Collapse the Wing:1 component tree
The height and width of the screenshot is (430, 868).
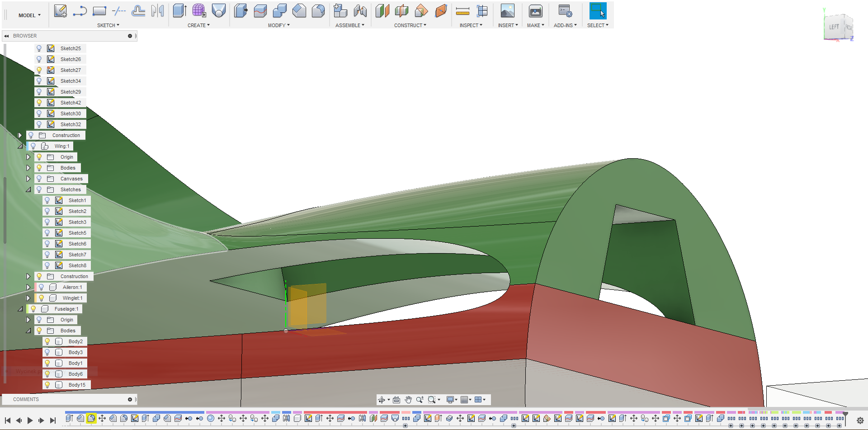[x=20, y=146]
